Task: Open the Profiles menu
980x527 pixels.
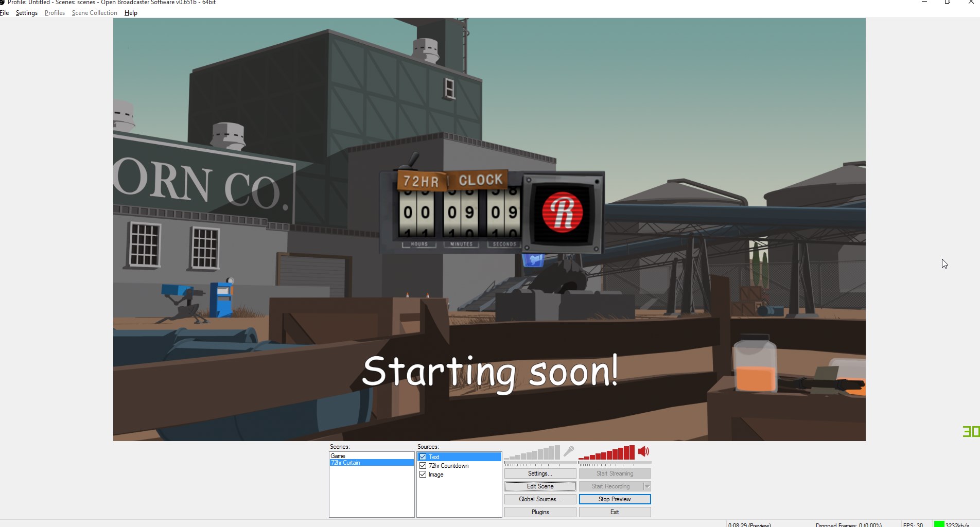Action: coord(55,13)
